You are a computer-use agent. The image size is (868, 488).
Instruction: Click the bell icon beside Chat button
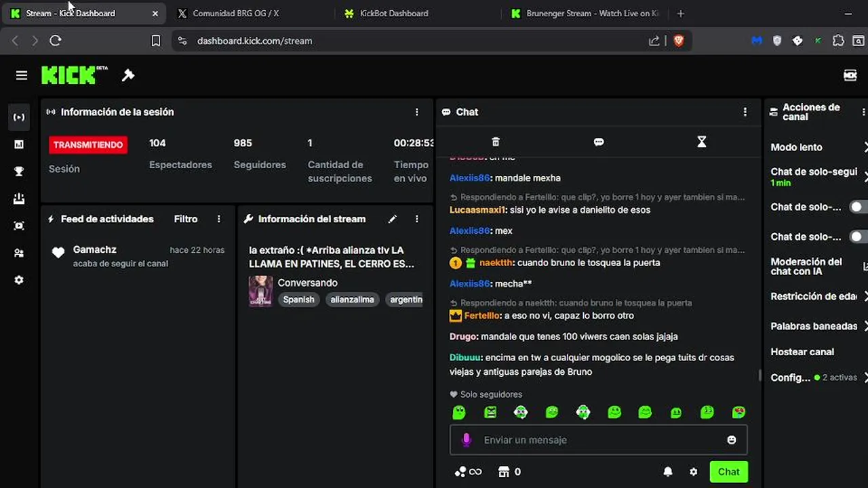[668, 472]
